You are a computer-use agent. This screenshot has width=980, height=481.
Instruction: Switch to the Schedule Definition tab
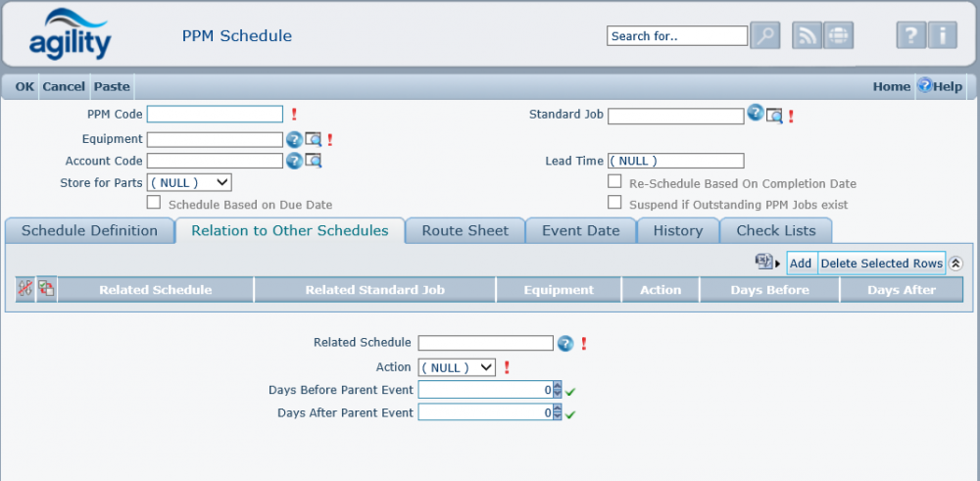click(x=89, y=231)
